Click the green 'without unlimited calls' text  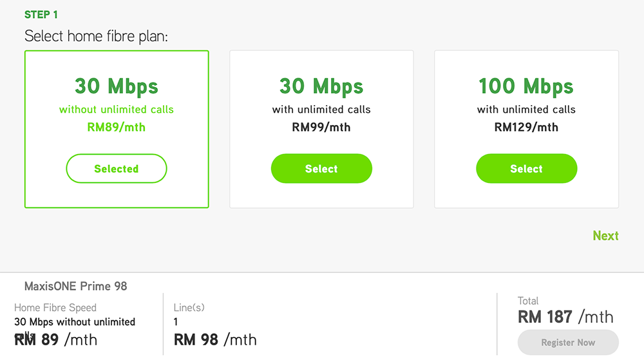tap(117, 110)
